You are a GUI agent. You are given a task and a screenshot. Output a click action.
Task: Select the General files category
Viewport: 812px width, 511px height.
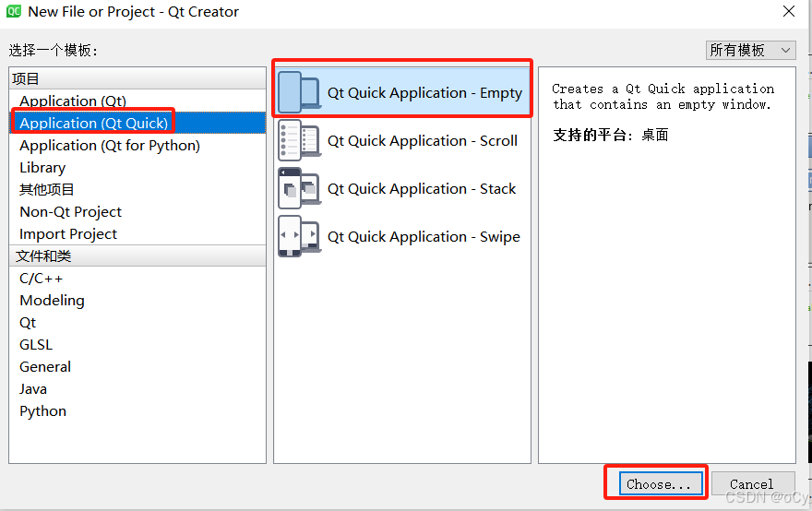137,366
